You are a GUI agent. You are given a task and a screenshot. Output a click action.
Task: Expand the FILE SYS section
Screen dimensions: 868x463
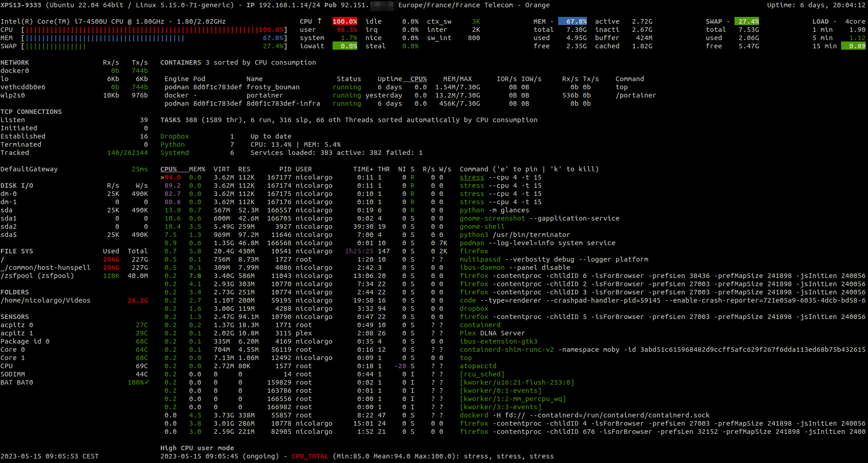(17, 251)
